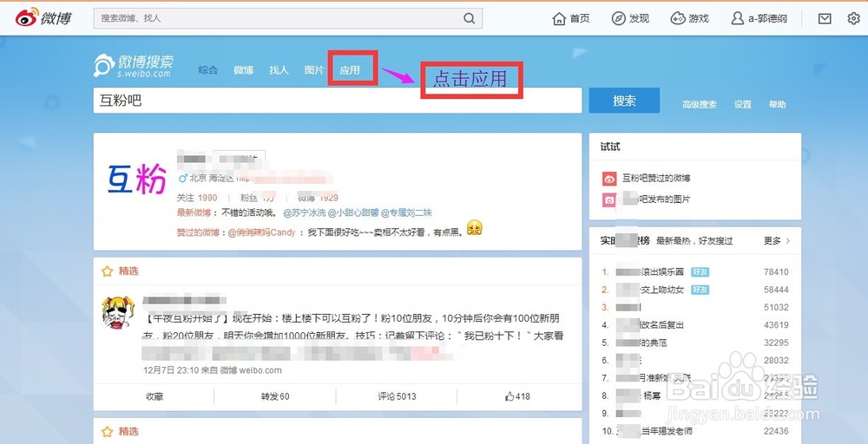Click the 互粉 profile avatar image
Image resolution: width=868 pixels, height=444 pixels.
(137, 178)
